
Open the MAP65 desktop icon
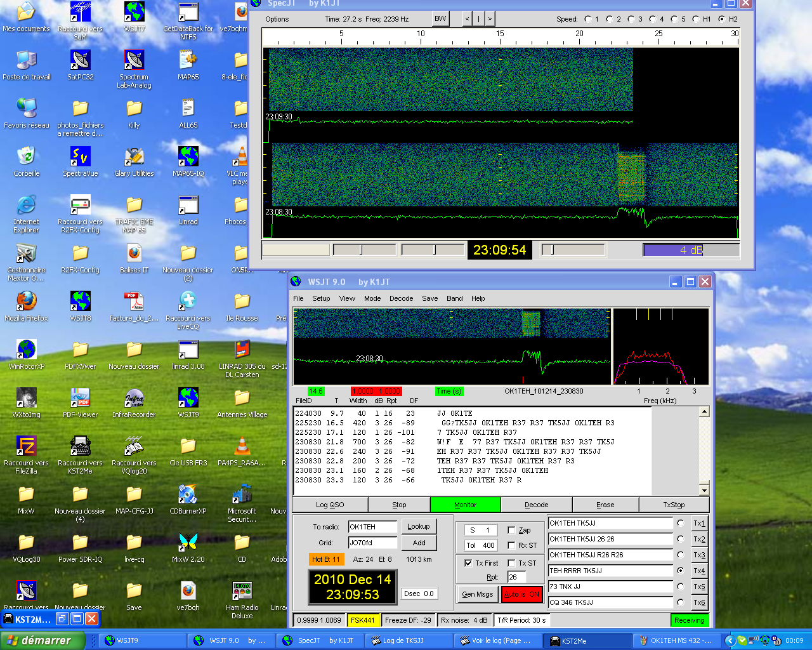click(188, 65)
